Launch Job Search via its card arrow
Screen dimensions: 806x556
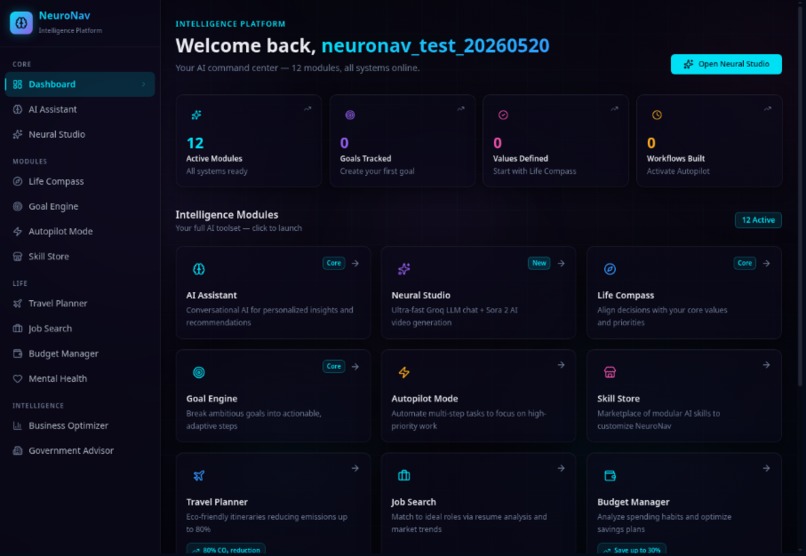tap(561, 468)
